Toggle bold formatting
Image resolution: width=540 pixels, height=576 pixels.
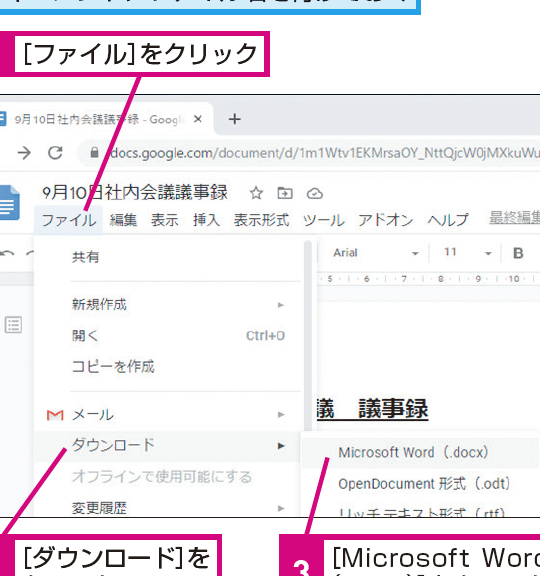coord(518,253)
